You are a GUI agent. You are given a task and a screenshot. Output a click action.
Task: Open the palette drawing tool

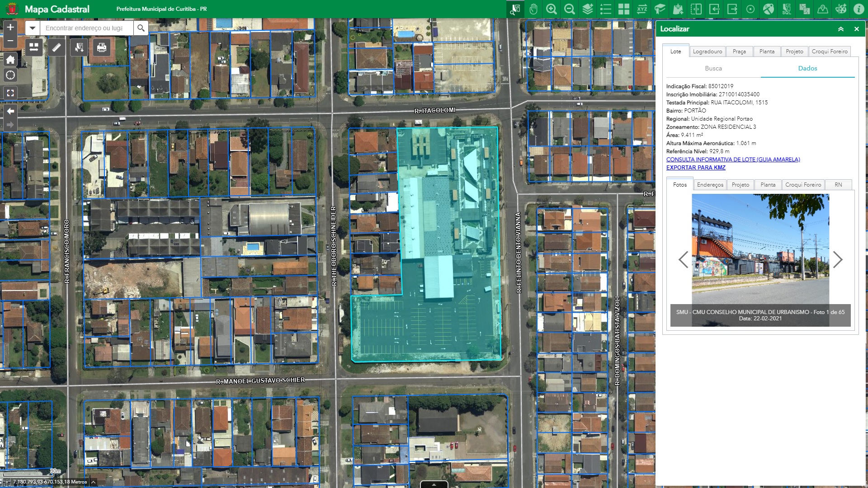click(x=841, y=9)
